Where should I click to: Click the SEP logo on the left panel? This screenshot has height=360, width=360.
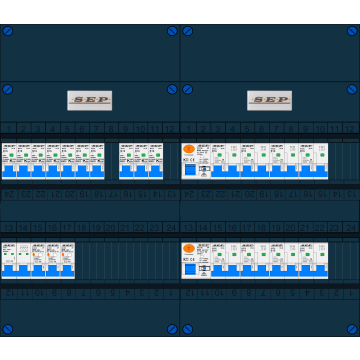click(90, 100)
